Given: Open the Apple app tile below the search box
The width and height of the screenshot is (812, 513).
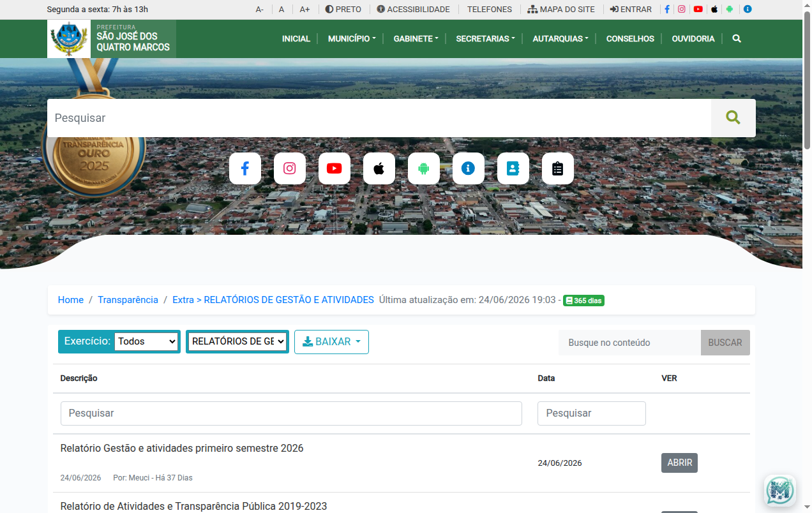Looking at the screenshot, I should point(379,168).
